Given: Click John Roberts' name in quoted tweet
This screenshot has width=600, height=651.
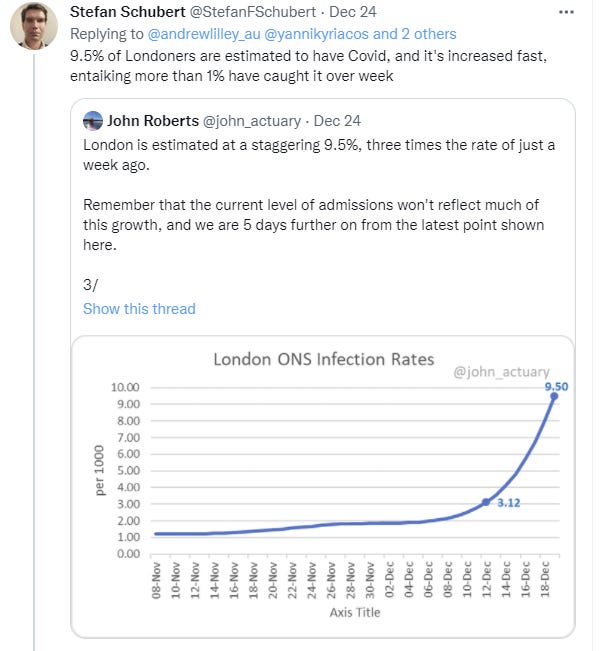Looking at the screenshot, I should [153, 121].
